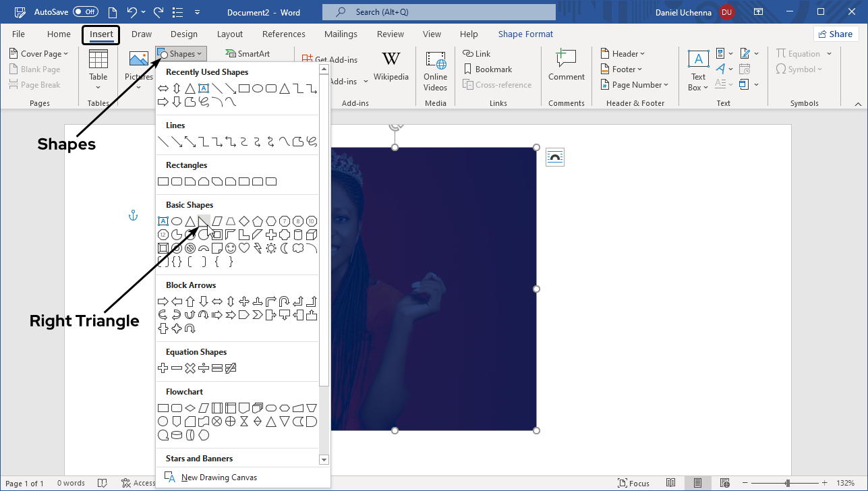Image resolution: width=868 pixels, height=491 pixels.
Task: Pick the Diamond shape in Basic Shapes
Action: tap(244, 221)
